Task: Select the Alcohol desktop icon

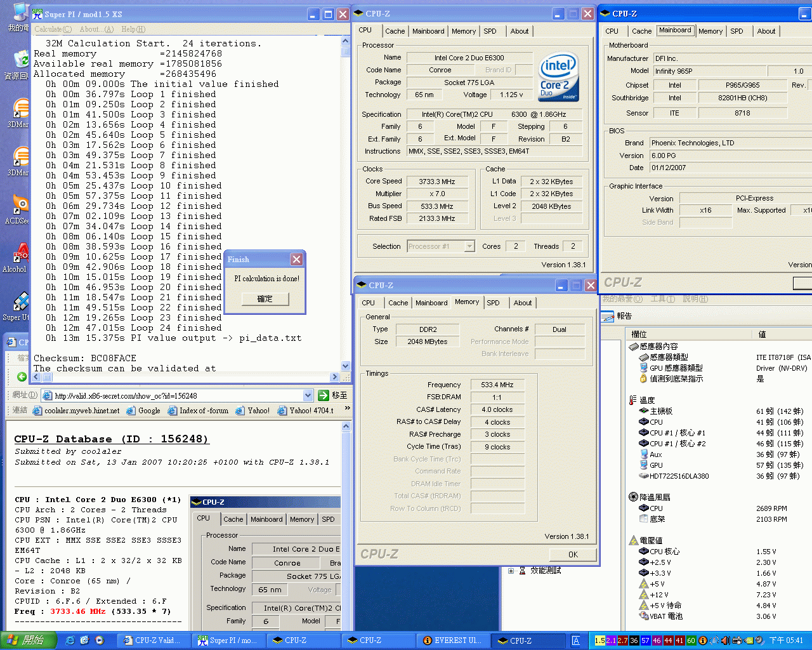Action: (x=18, y=256)
